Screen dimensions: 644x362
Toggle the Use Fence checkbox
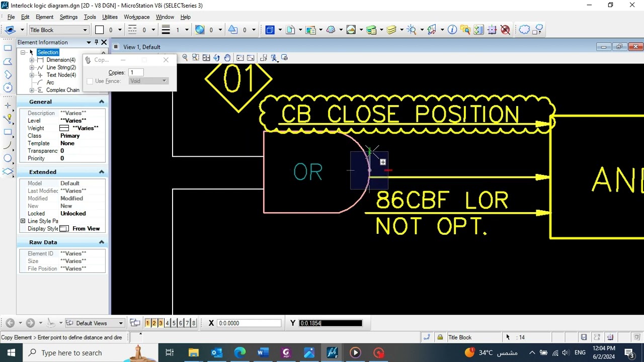click(90, 81)
